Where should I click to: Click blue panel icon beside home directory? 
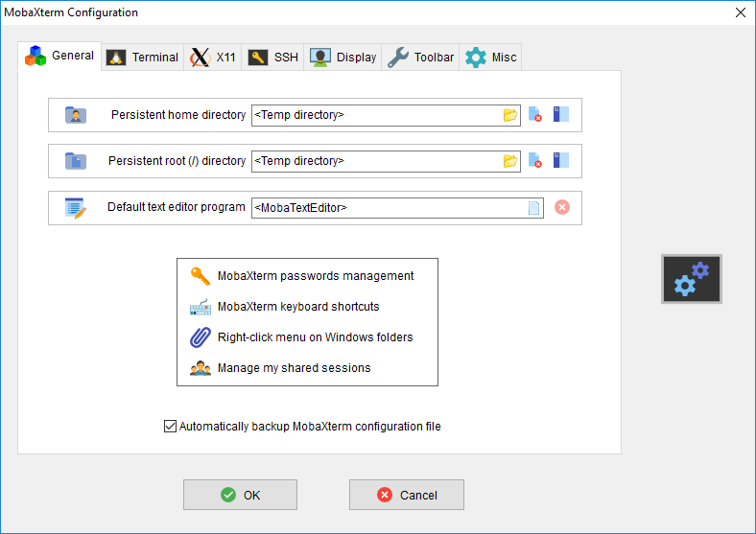(x=561, y=114)
